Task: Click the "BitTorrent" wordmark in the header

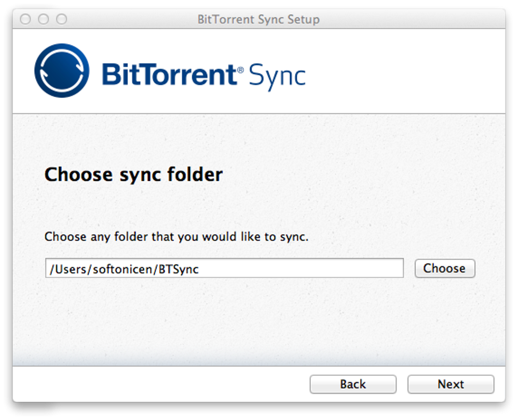Action: [169, 75]
